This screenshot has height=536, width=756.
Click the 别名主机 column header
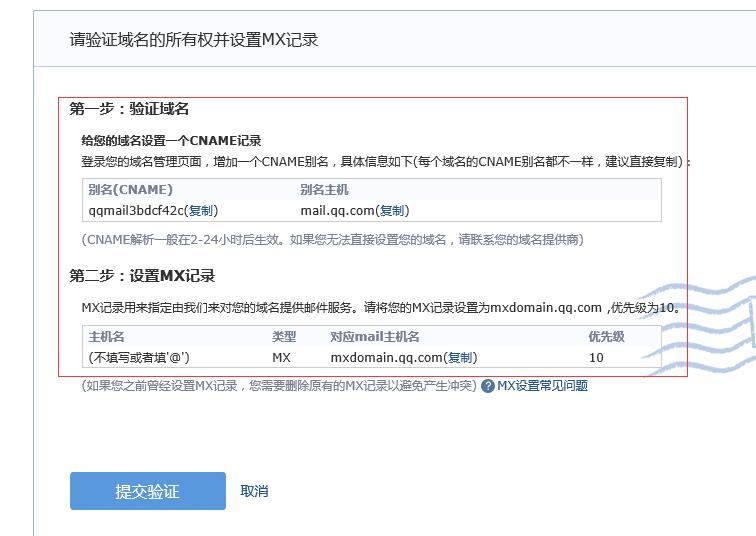point(324,189)
